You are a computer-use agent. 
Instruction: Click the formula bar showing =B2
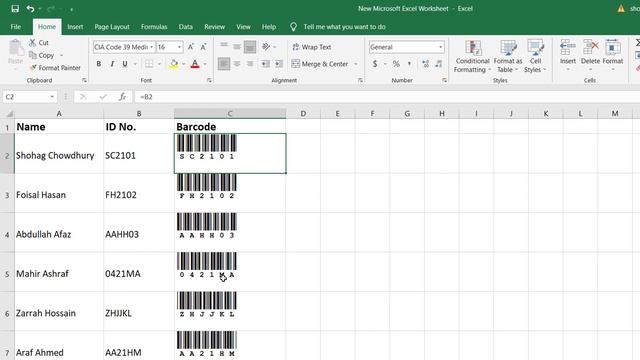387,97
